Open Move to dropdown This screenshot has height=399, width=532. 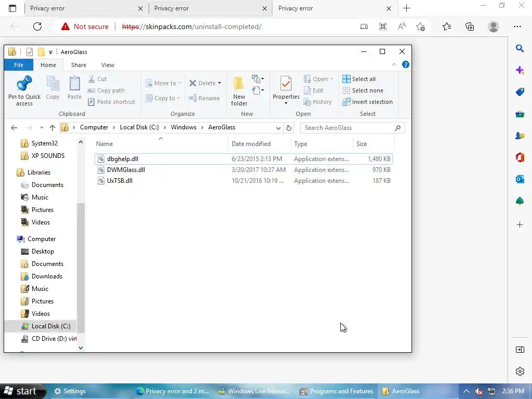coord(163,83)
